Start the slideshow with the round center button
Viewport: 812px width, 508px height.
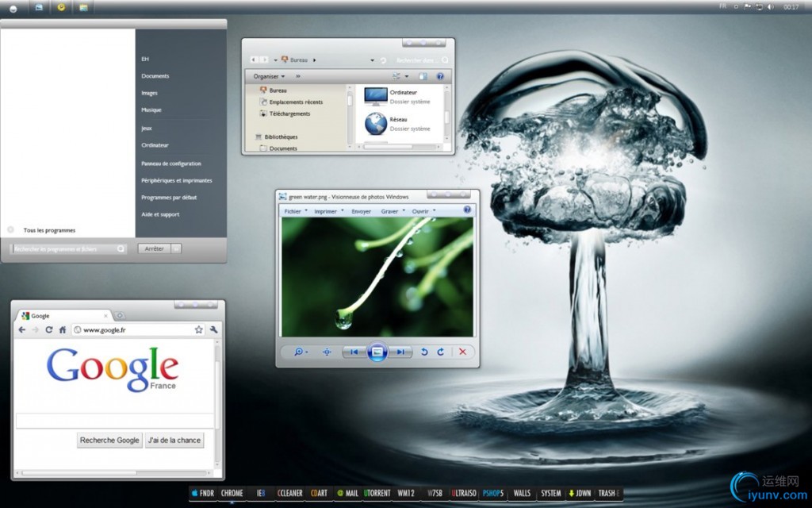377,352
